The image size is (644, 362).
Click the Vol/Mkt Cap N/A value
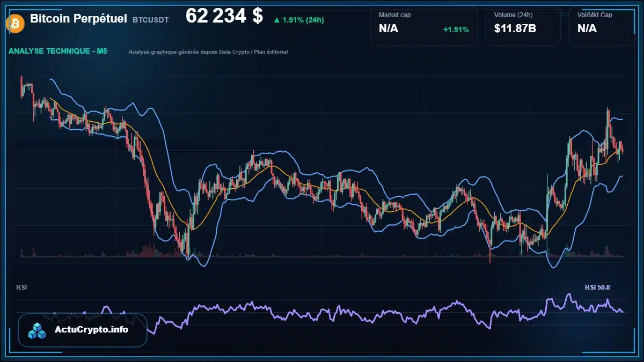[x=587, y=29]
